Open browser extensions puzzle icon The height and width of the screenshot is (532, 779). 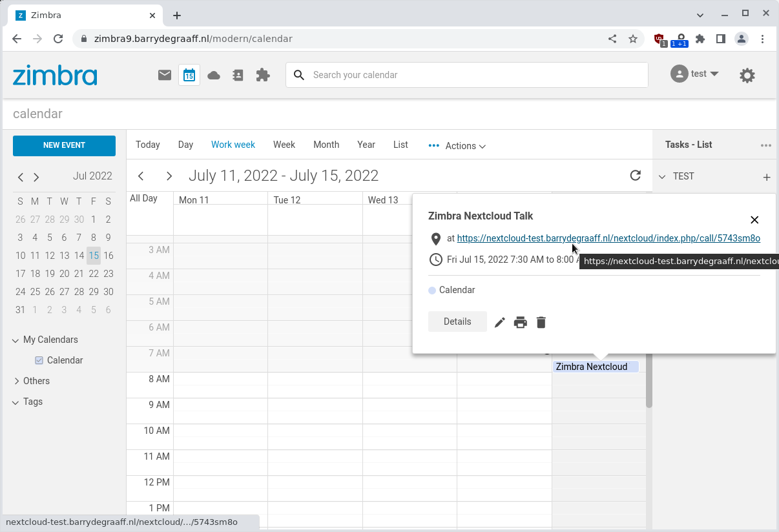(x=700, y=39)
